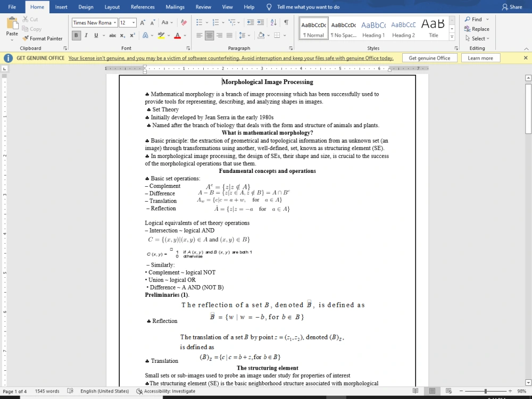
Task: Click the Learn more button
Action: pos(480,58)
